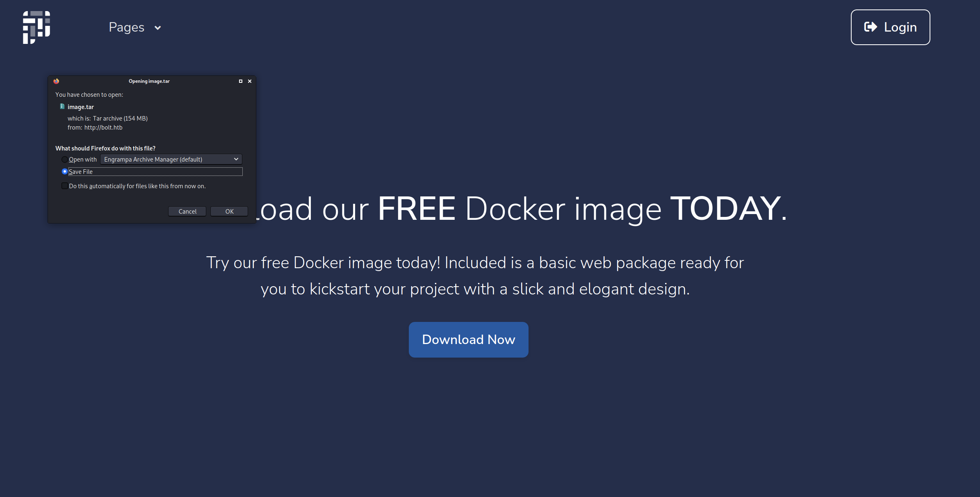Click the image.tar archive file icon
This screenshot has width=980, height=497.
[x=62, y=107]
